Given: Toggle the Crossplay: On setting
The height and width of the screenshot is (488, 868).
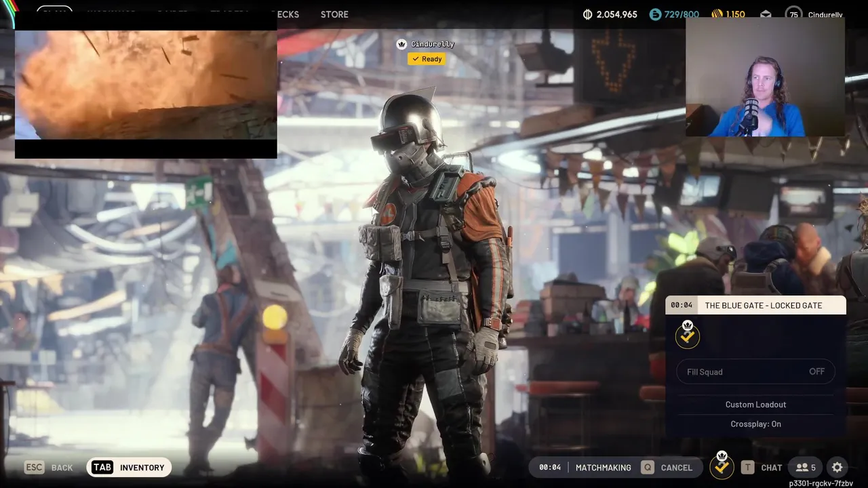Looking at the screenshot, I should click(755, 424).
